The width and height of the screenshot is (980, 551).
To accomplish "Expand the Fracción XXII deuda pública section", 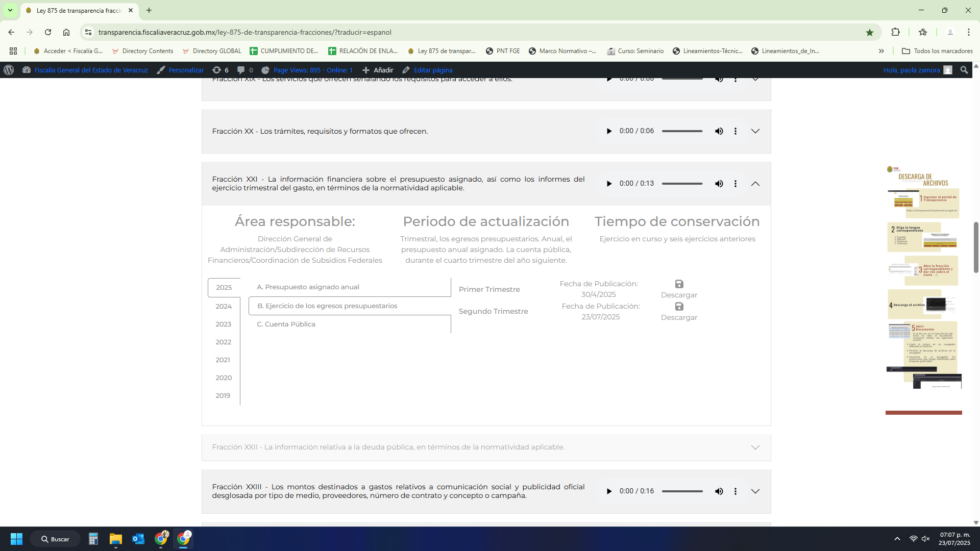I will pyautogui.click(x=755, y=447).
